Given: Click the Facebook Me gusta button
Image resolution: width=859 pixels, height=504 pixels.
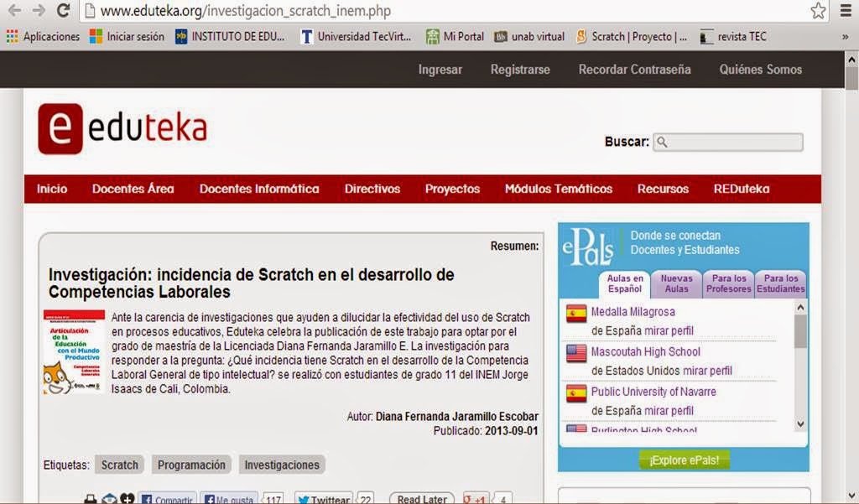Looking at the screenshot, I should click(228, 499).
